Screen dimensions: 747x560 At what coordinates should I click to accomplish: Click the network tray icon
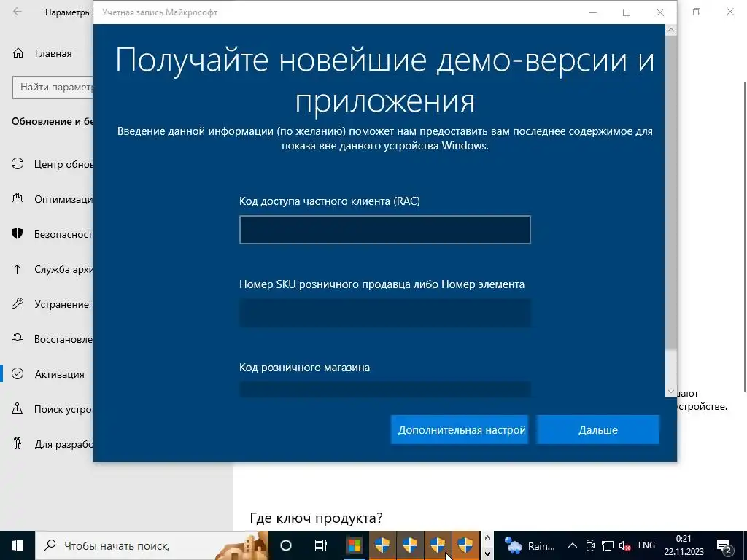coord(608,545)
